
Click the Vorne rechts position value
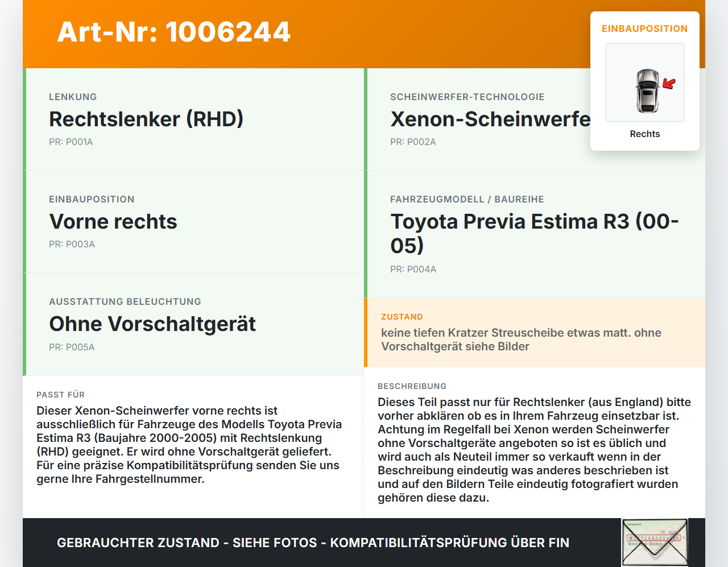[113, 221]
